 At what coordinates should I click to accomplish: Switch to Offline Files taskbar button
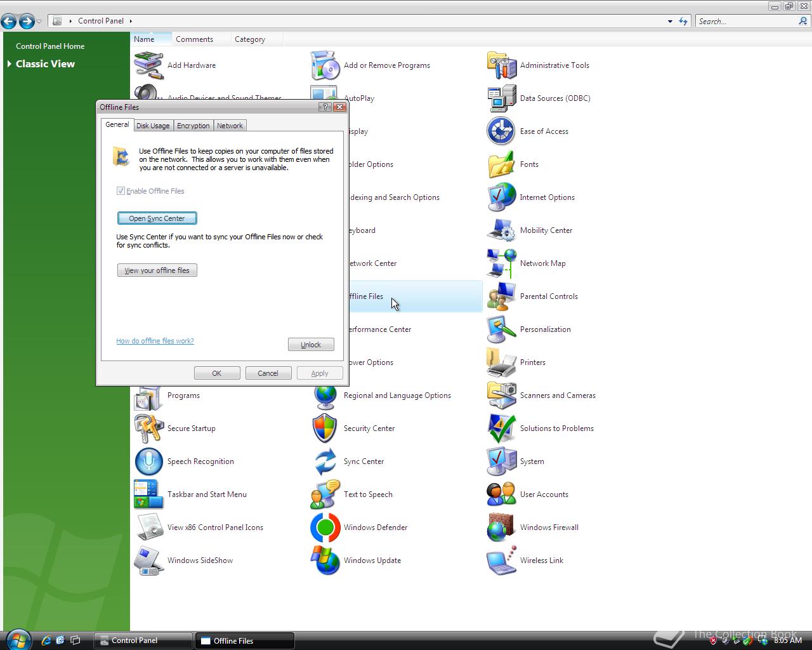pyautogui.click(x=245, y=640)
